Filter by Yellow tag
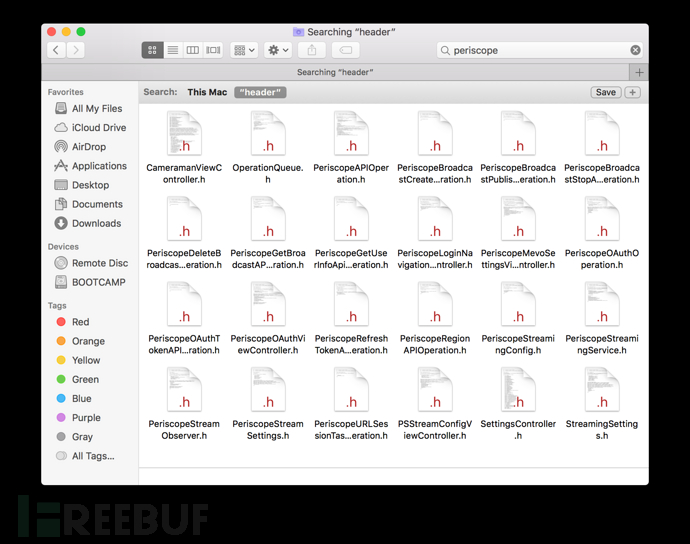The width and height of the screenshot is (690, 544). (x=78, y=360)
